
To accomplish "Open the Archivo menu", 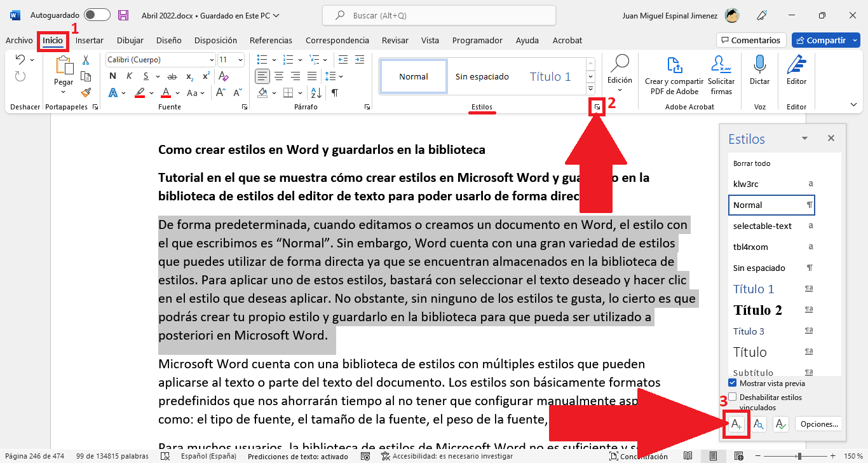I will coord(19,40).
